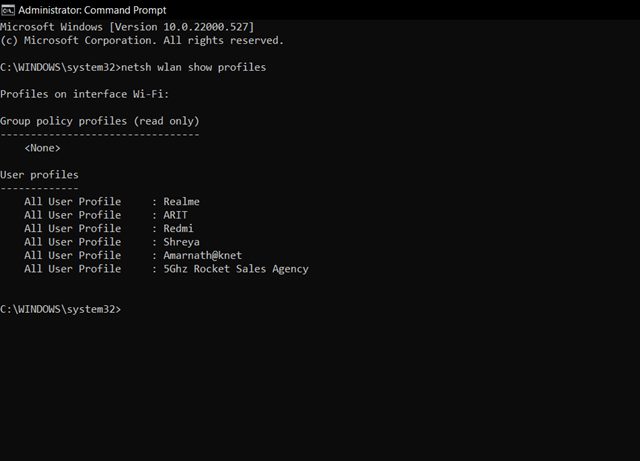640x461 pixels.
Task: Click the <None> entry
Action: click(x=42, y=148)
